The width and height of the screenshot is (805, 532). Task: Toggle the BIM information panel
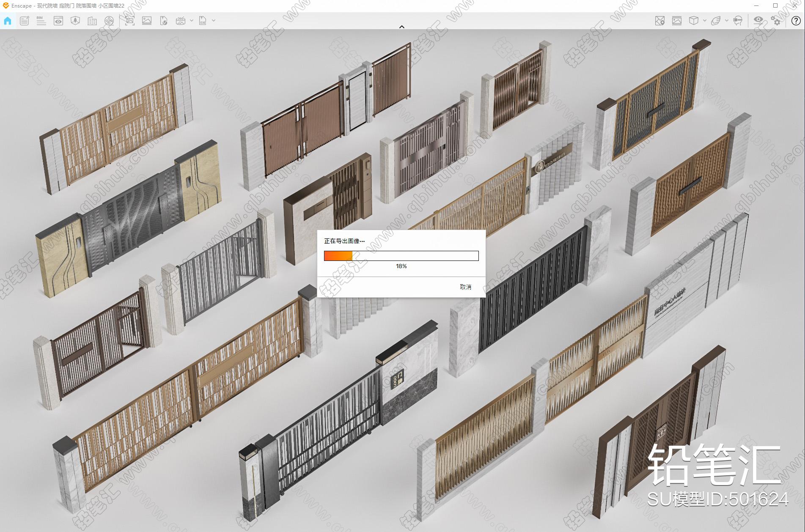click(41, 20)
